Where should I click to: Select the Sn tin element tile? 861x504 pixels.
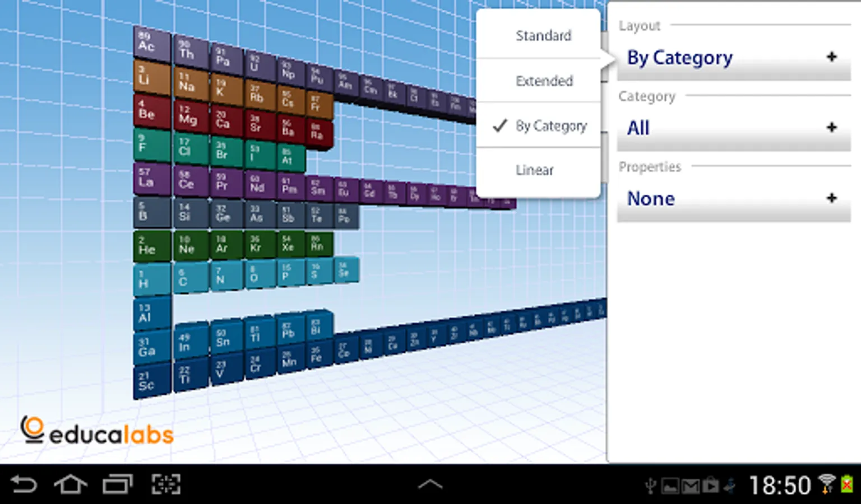pos(226,338)
